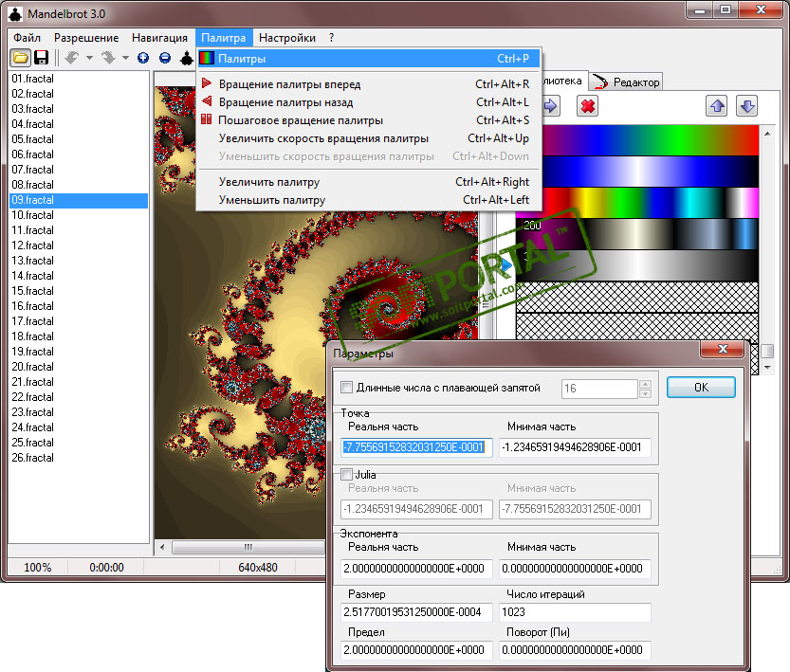
Task: Choose Увеличить скорость вращения палитры
Action: click(x=369, y=138)
